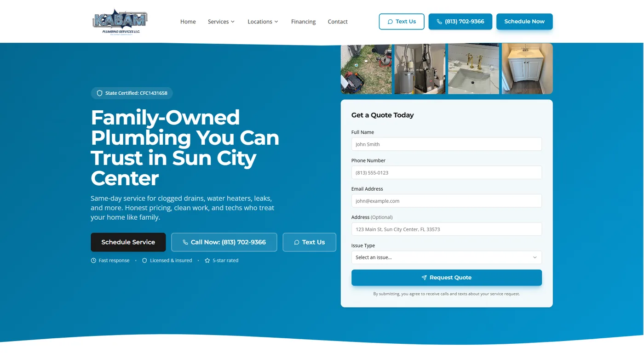
Task: Click the Address (Optional) input field
Action: coord(447,229)
